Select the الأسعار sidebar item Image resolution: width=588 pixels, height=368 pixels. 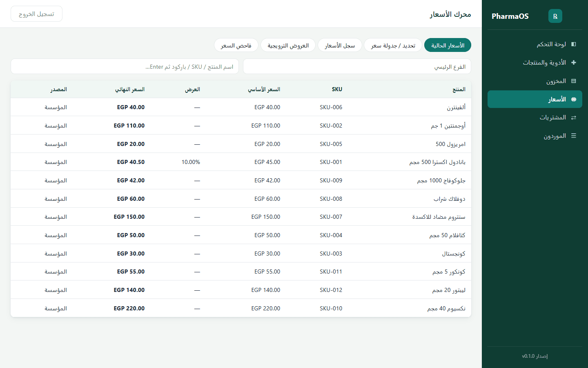click(x=535, y=99)
